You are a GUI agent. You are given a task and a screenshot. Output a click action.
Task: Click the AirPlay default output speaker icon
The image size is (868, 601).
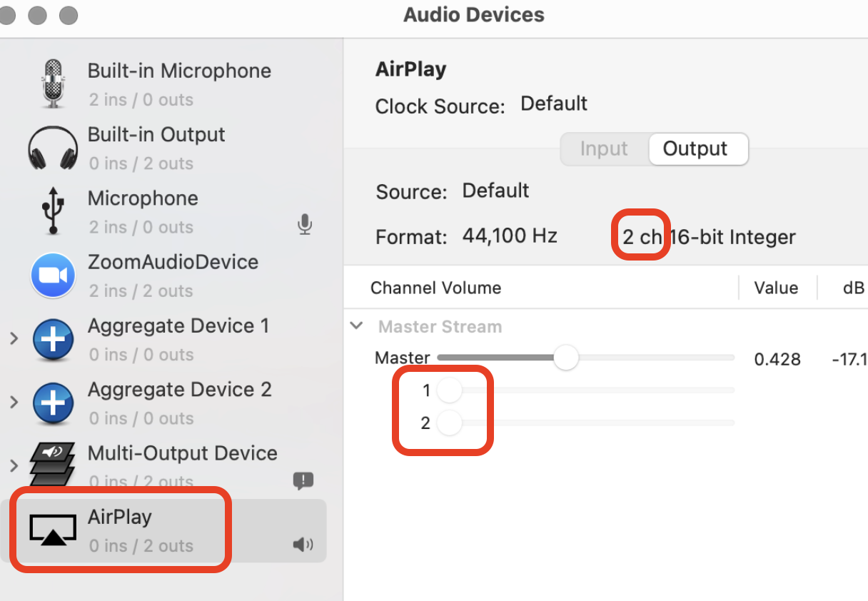[x=303, y=545]
